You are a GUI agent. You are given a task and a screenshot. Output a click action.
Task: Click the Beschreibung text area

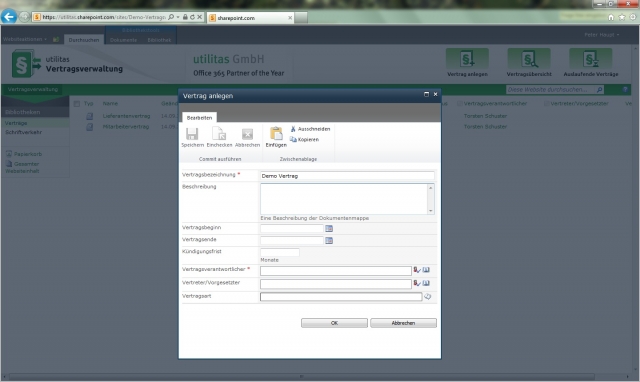(x=344, y=199)
